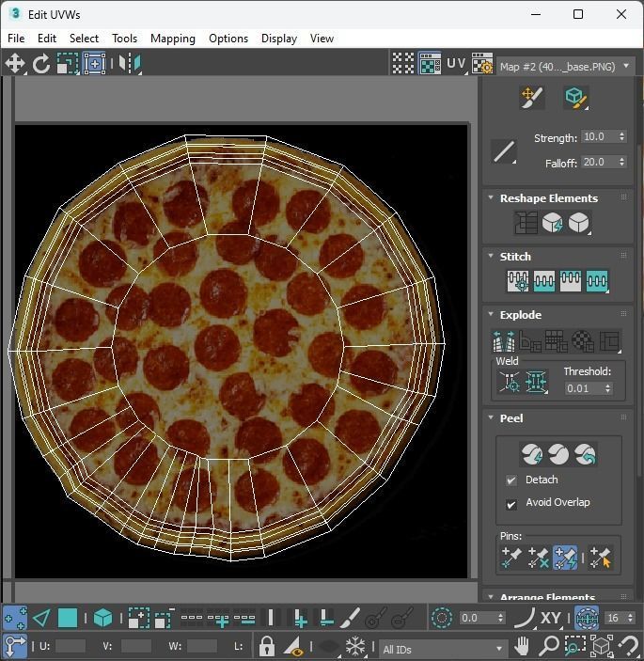644x661 pixels.
Task: Open the Mapping menu
Action: point(173,39)
